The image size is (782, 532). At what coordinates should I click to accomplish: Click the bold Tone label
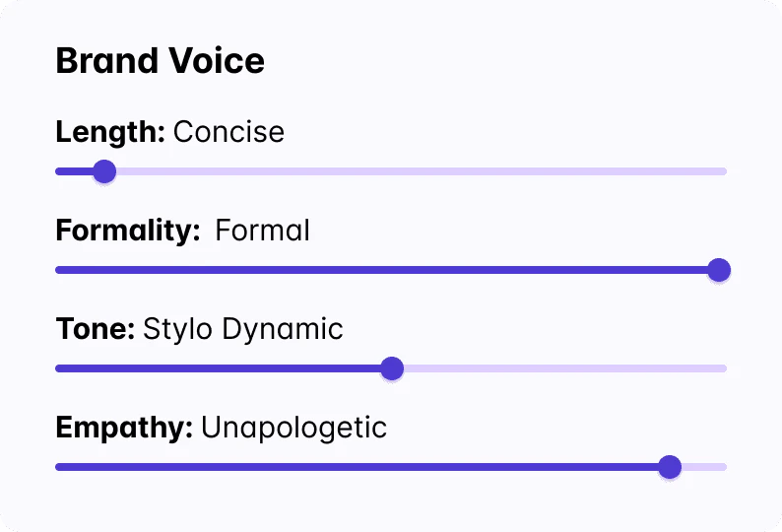(95, 329)
